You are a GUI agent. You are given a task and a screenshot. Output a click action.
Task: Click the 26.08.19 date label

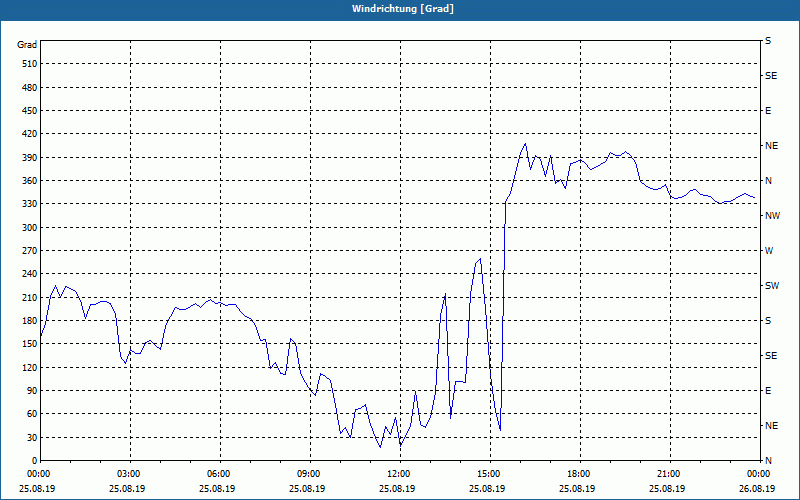[x=757, y=488]
